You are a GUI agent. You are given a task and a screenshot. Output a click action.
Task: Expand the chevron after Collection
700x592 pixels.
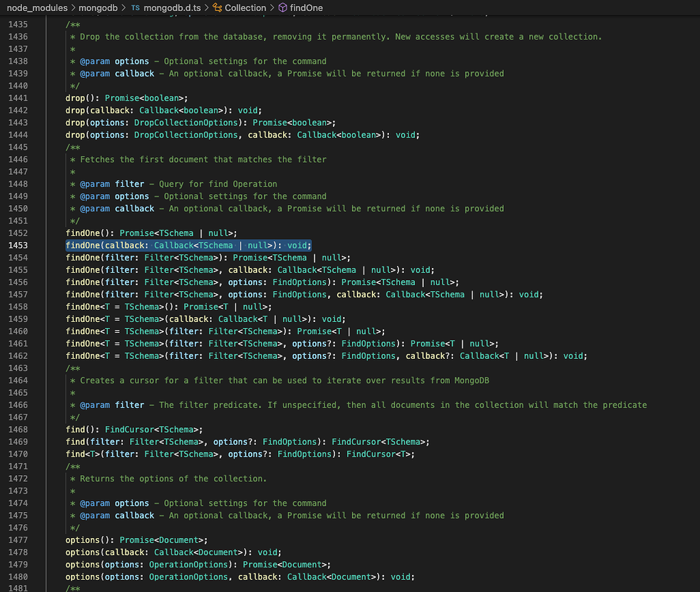272,8
